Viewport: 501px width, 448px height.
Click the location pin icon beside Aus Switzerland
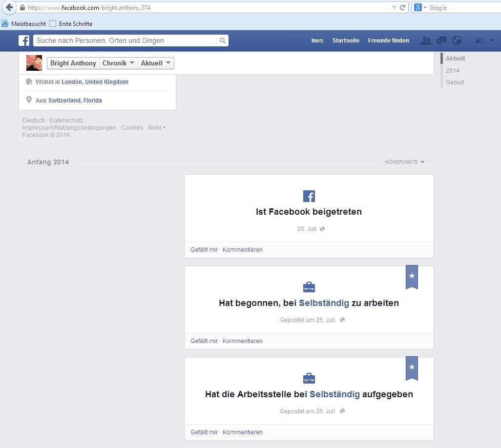(x=29, y=100)
